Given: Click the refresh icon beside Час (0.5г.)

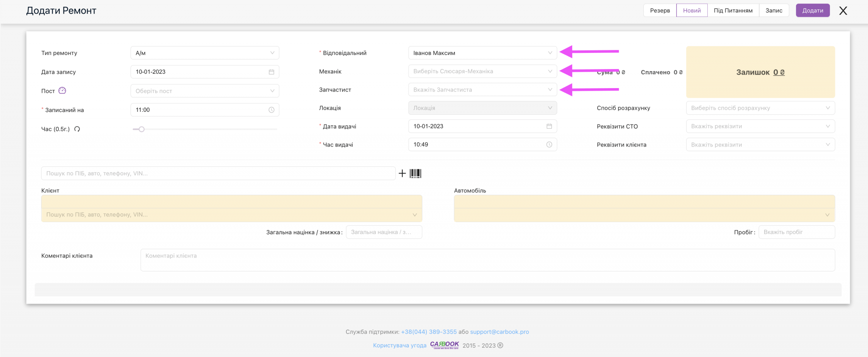Looking at the screenshot, I should tap(77, 129).
